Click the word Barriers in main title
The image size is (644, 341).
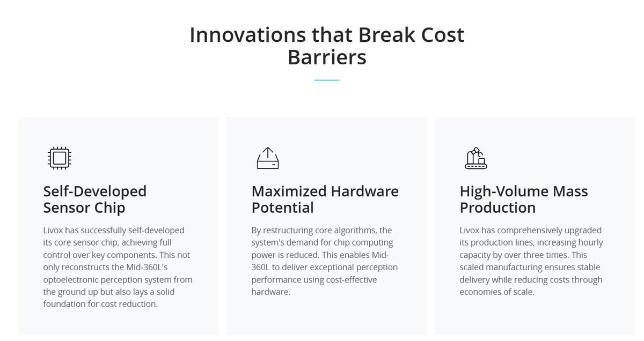[x=327, y=57]
